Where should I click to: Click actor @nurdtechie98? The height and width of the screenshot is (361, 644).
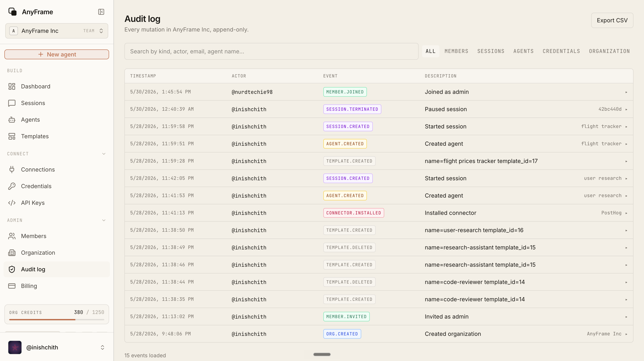(252, 92)
